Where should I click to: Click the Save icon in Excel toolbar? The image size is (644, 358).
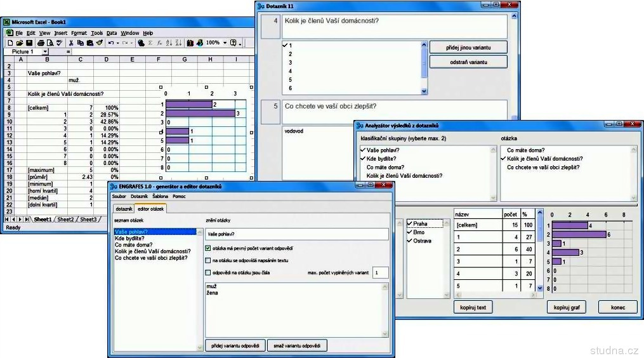click(29, 43)
